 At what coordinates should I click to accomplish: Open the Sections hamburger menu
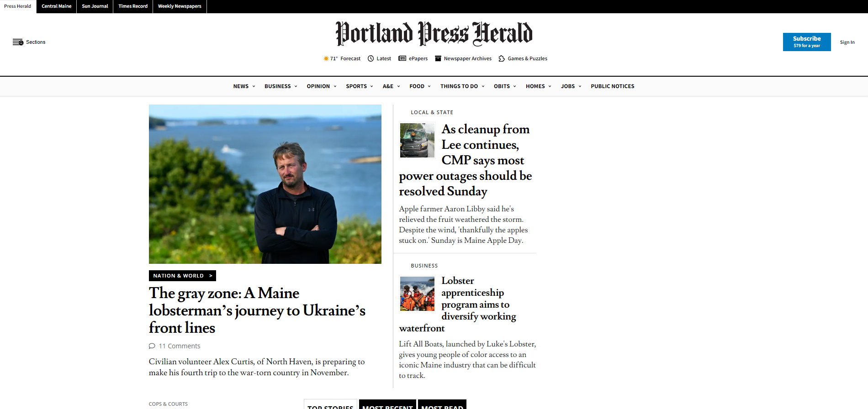tap(18, 42)
